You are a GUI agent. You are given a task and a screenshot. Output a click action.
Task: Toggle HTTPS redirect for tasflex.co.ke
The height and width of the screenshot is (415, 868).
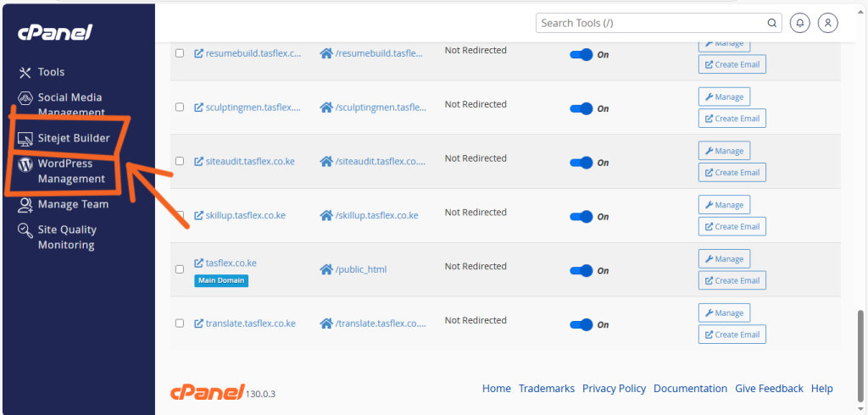(x=581, y=270)
